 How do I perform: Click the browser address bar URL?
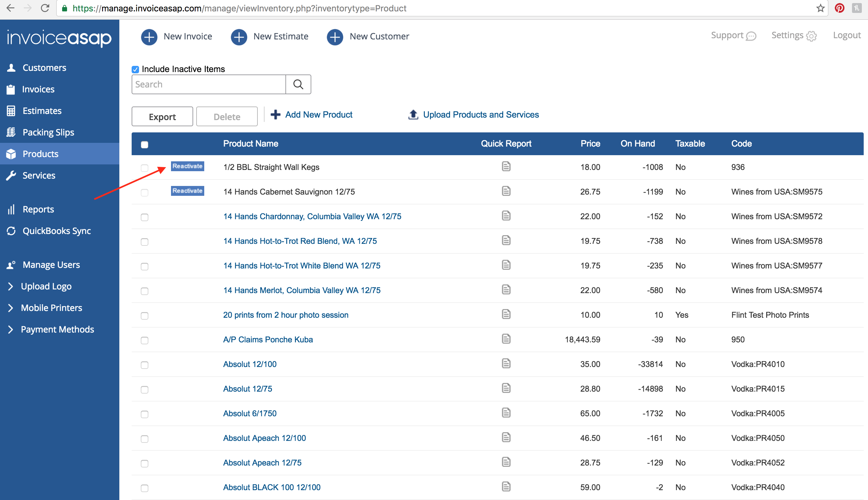pyautogui.click(x=240, y=8)
